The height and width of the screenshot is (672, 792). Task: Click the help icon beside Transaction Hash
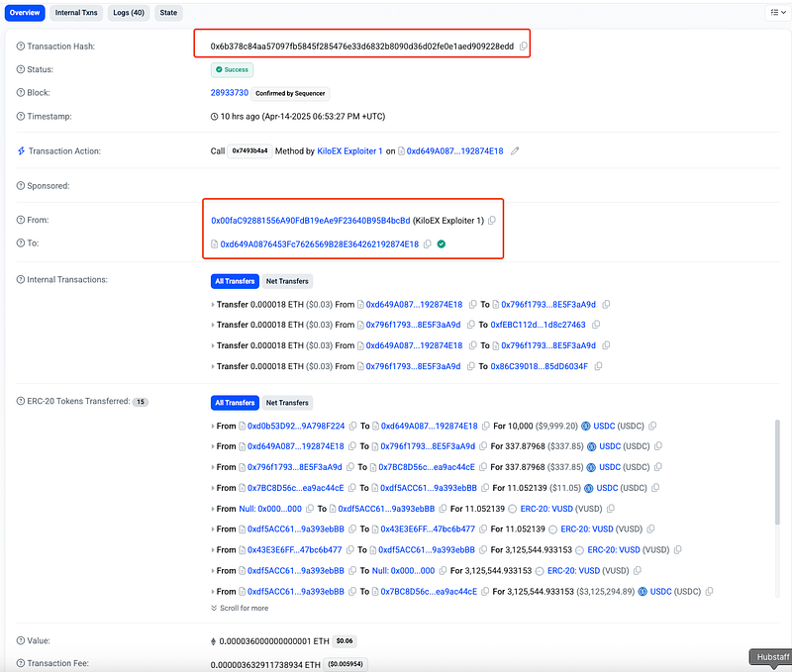21,47
